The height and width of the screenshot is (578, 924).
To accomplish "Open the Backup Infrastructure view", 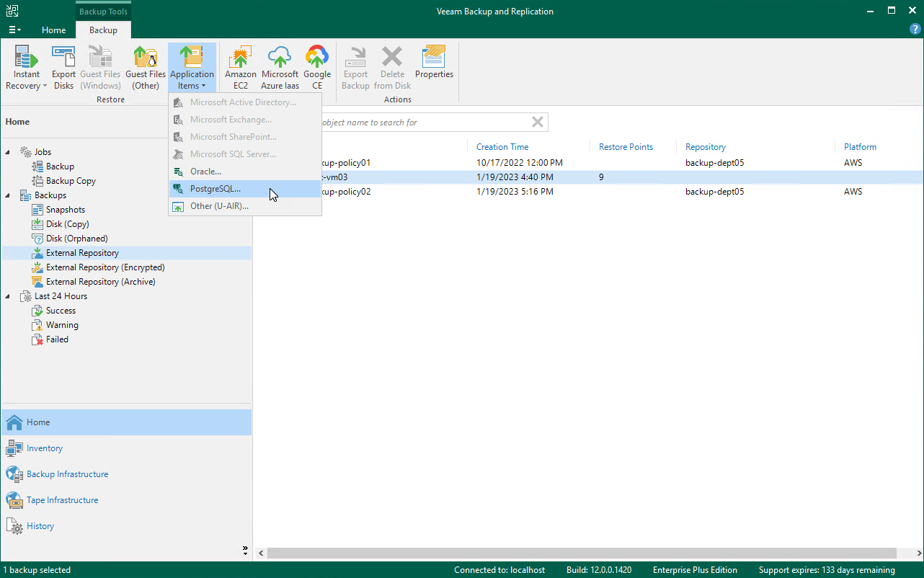I will pos(67,474).
